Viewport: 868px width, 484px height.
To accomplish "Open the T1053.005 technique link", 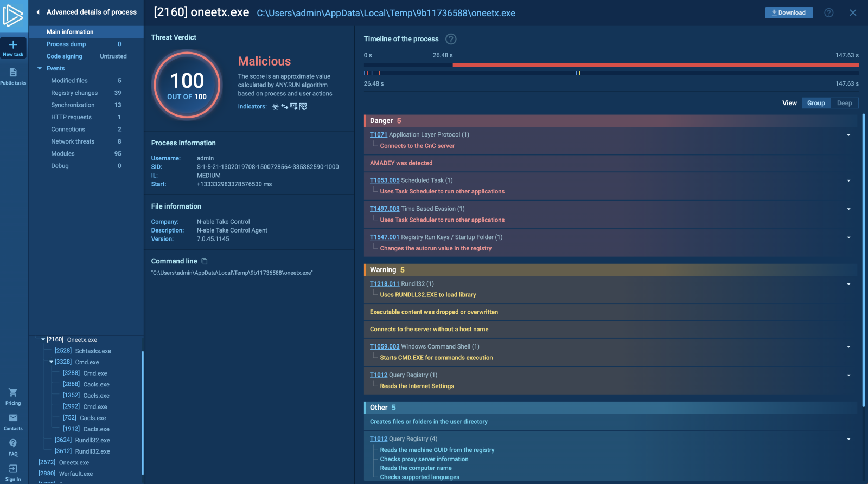I will (384, 180).
